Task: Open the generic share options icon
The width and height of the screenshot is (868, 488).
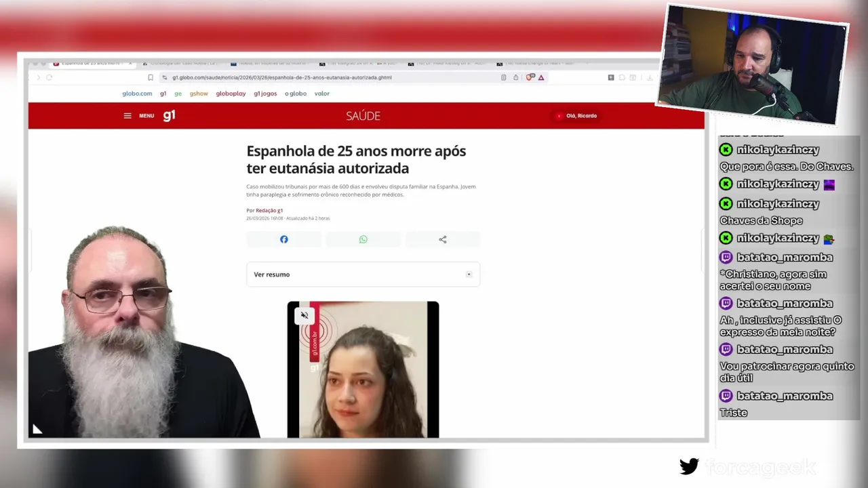Action: pyautogui.click(x=443, y=239)
